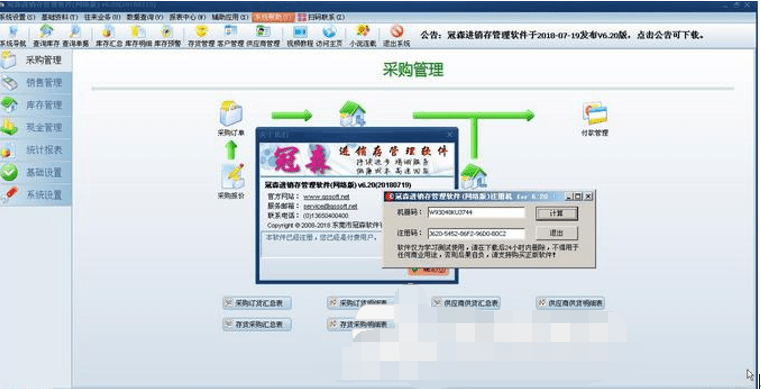The image size is (761, 389).
Task: Open 查询单据 in the toolbar
Action: point(76,36)
